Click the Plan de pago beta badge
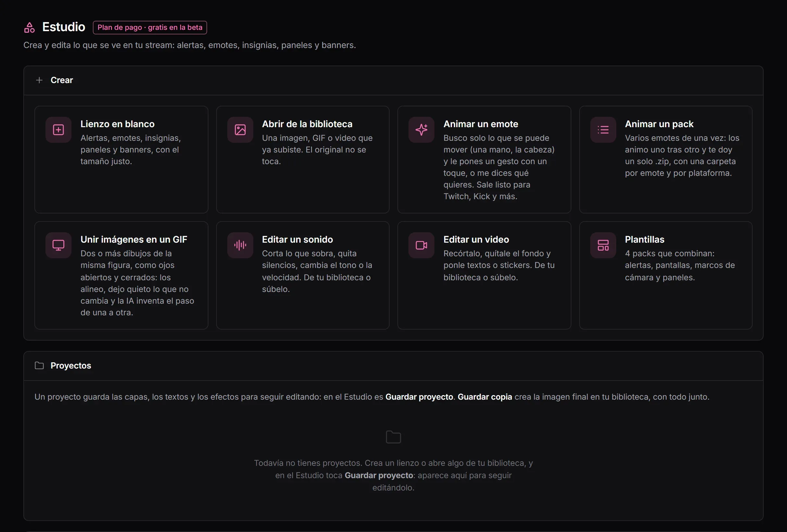 click(x=150, y=28)
